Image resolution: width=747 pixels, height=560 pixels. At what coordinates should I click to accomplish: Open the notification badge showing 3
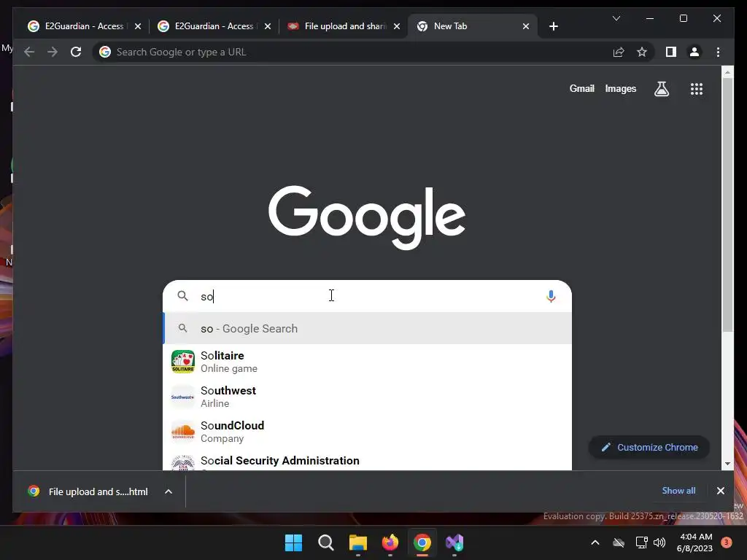coord(727,542)
